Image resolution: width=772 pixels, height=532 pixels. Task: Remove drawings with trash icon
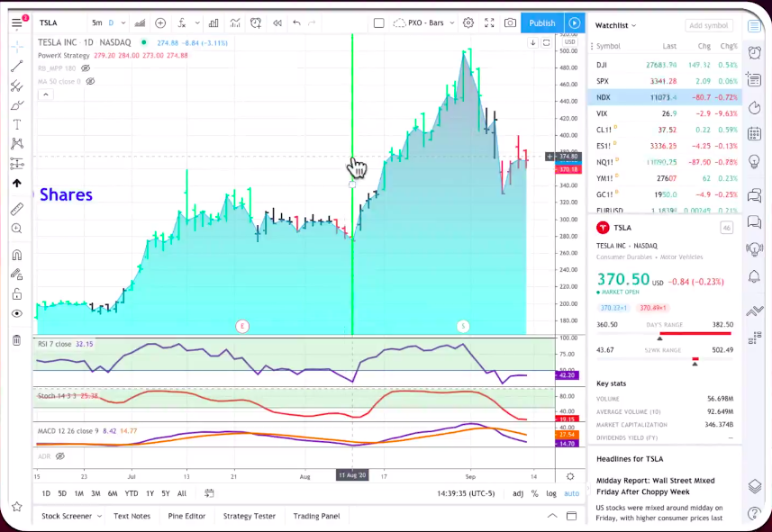[x=17, y=340]
